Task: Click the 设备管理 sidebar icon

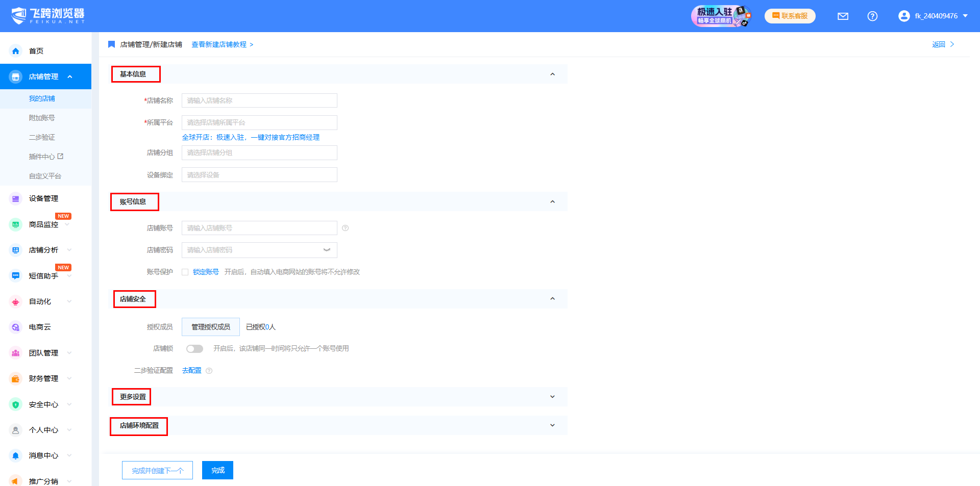Action: [16, 199]
